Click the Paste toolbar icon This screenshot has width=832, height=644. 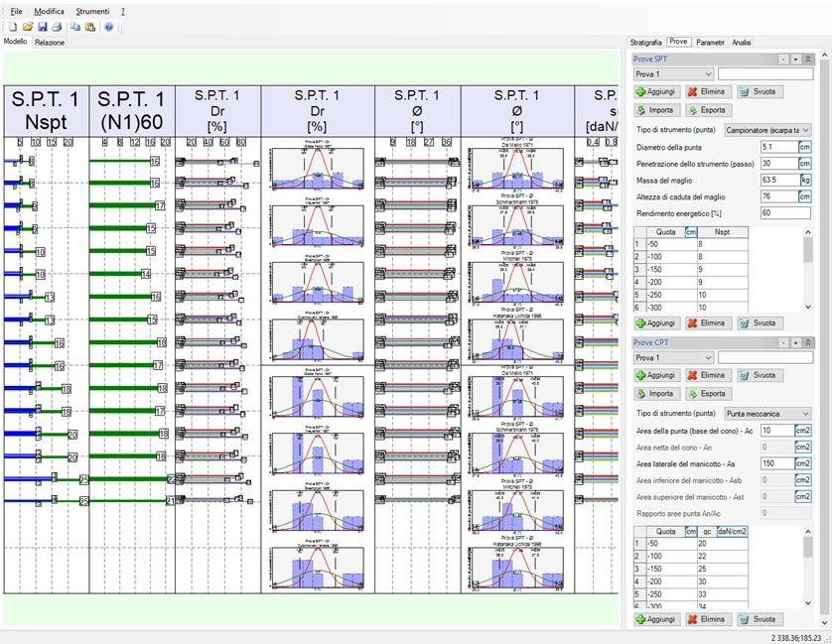[x=90, y=27]
